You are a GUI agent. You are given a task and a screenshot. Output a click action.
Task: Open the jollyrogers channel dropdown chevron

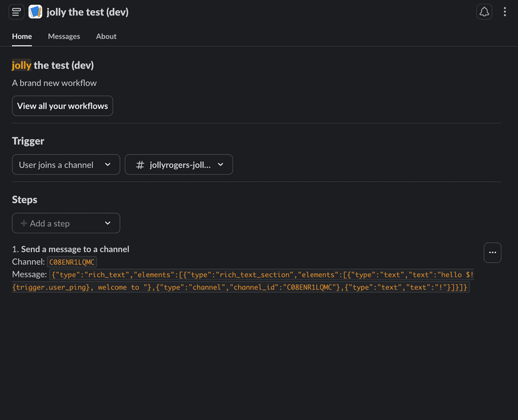pos(220,165)
